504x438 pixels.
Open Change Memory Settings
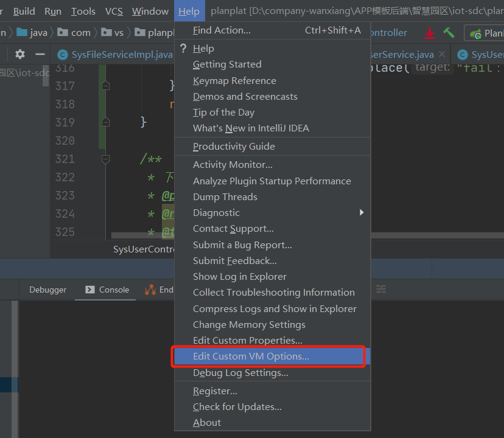pyautogui.click(x=272, y=325)
